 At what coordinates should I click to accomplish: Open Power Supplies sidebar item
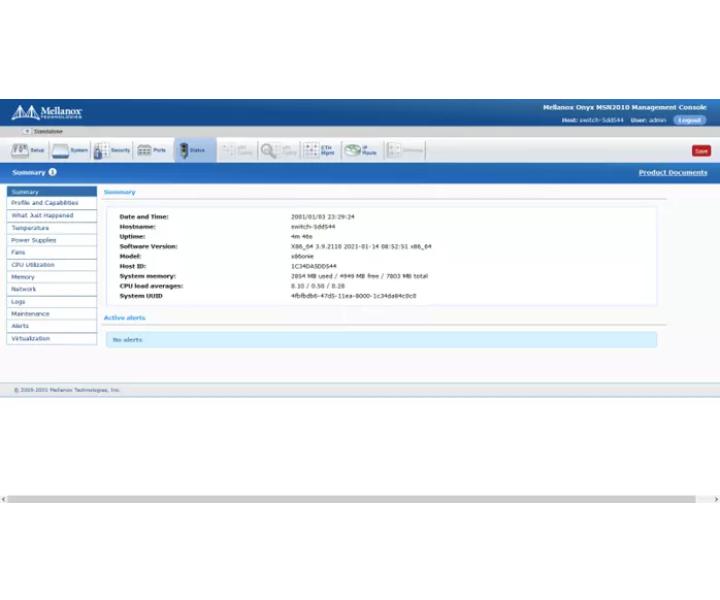(51, 240)
